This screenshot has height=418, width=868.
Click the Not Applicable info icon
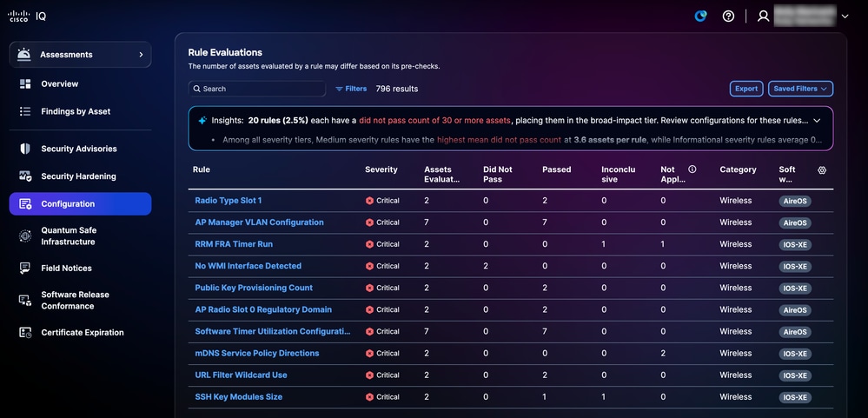click(692, 169)
